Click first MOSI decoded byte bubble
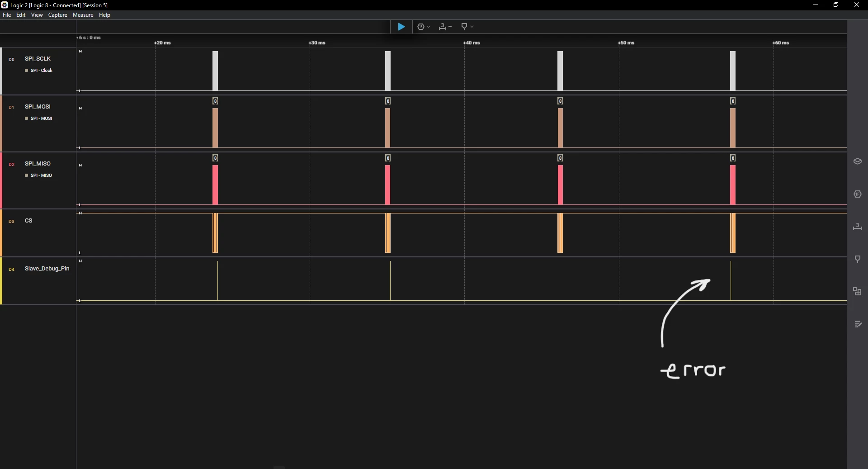868x469 pixels. point(215,101)
